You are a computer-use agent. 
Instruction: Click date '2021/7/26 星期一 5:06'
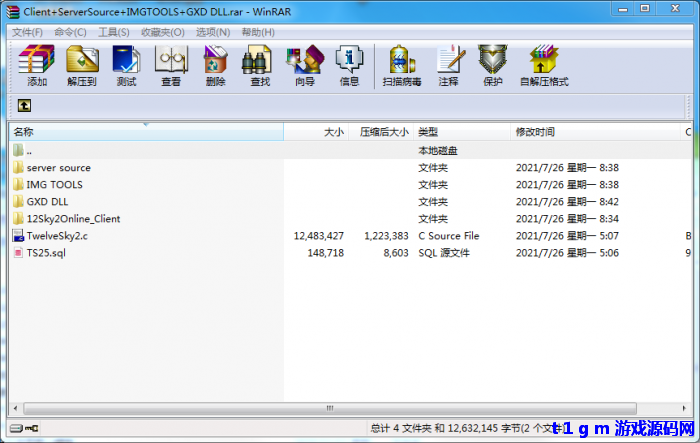coord(567,253)
